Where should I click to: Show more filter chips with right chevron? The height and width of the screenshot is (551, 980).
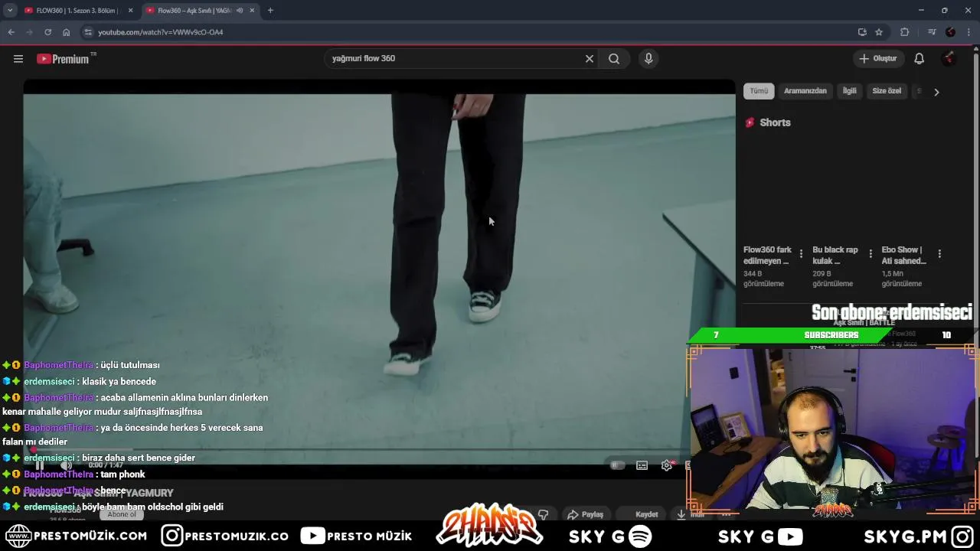pyautogui.click(x=936, y=92)
